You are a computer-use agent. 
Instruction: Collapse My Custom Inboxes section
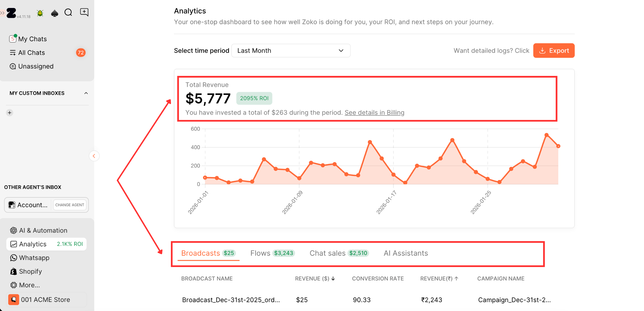click(86, 93)
